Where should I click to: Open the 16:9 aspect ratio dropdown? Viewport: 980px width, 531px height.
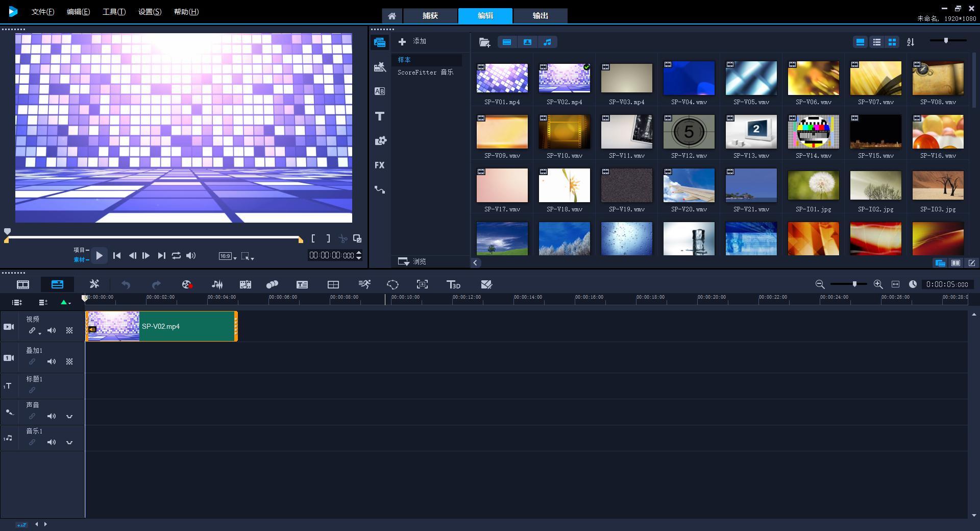(228, 256)
